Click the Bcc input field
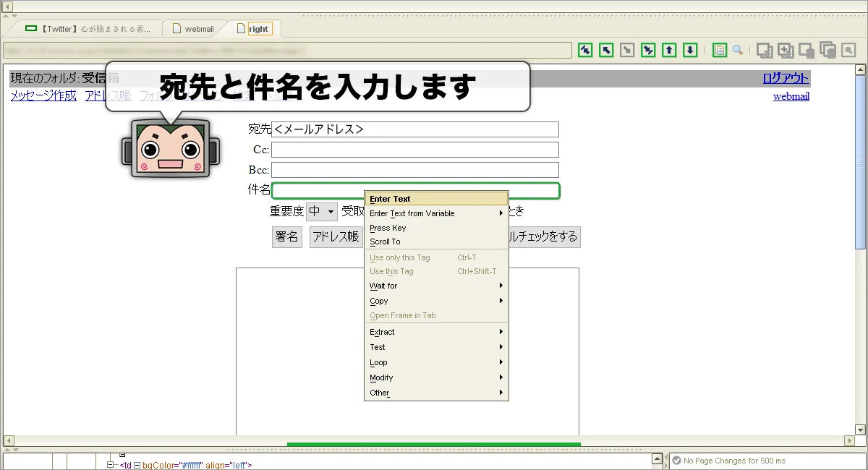 (415, 170)
